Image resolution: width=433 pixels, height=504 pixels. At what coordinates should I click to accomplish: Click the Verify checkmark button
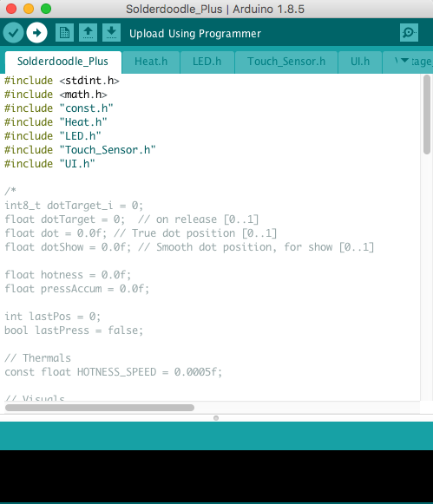pos(13,33)
